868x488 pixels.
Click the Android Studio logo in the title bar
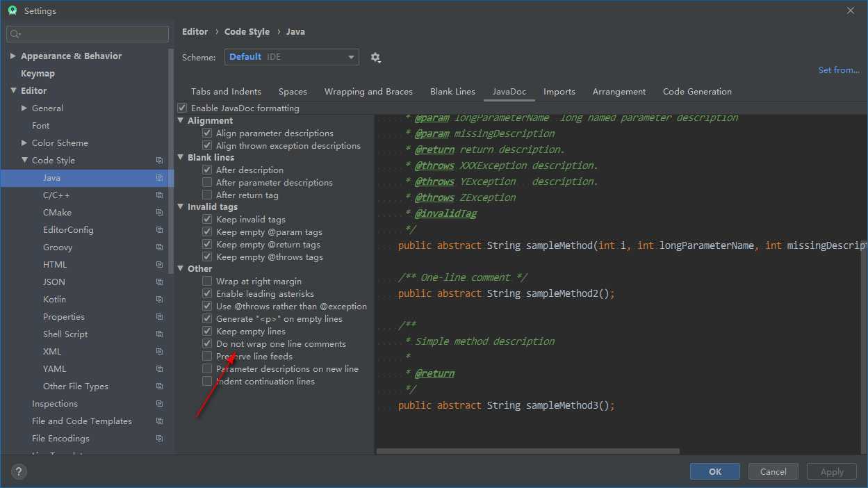coord(13,10)
